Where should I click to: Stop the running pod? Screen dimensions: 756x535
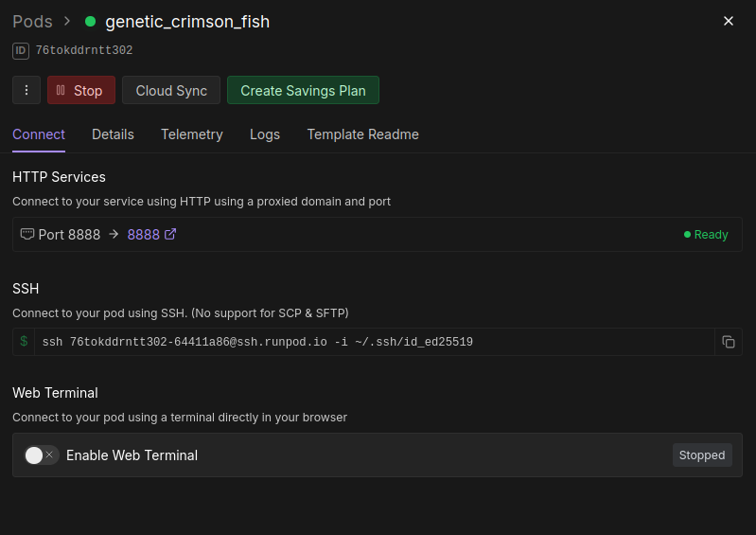tap(81, 90)
